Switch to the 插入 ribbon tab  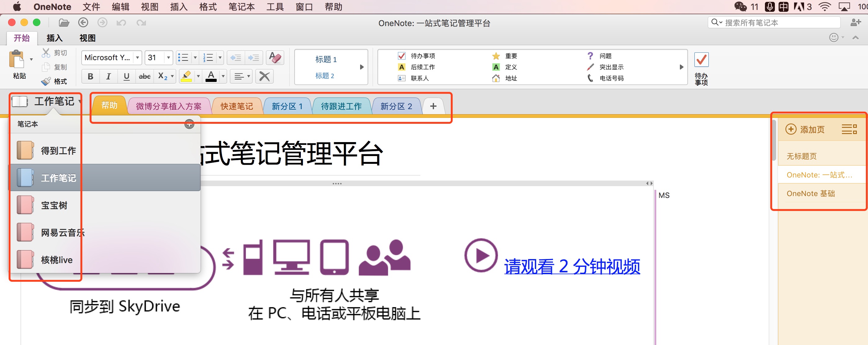pyautogui.click(x=54, y=38)
